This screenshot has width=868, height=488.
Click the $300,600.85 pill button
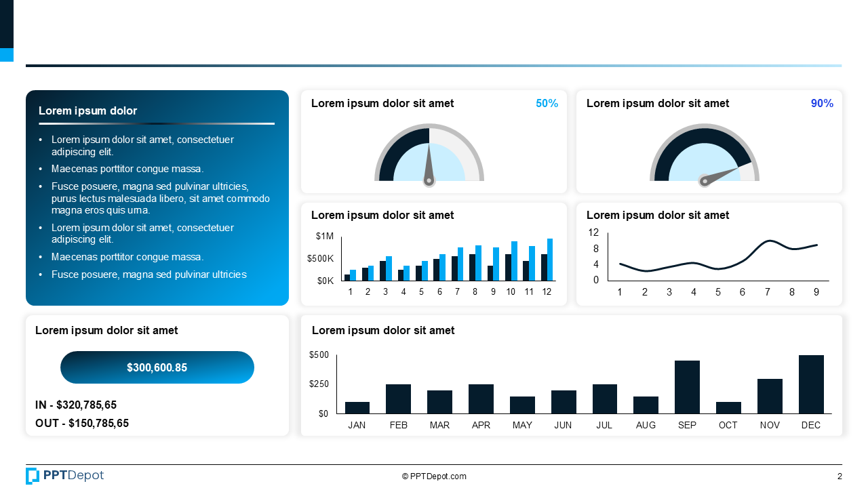[157, 367]
